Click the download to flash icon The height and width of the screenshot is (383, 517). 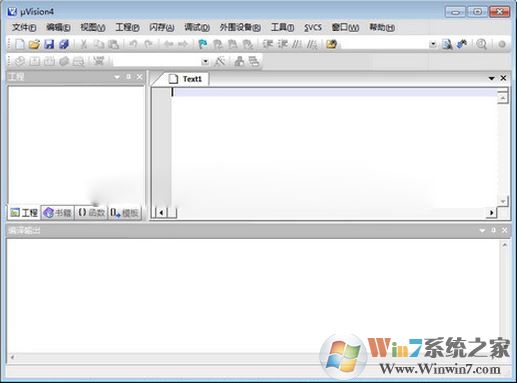tap(99, 61)
